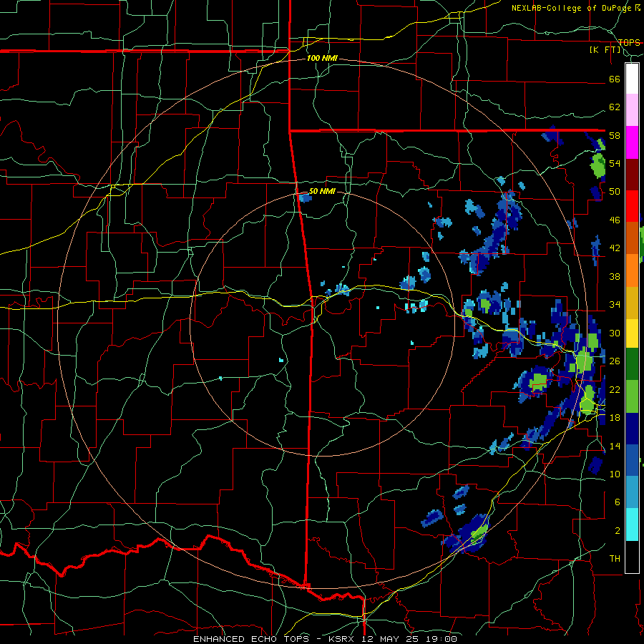Click the [K FT] units label
644x644 pixels.
point(605,50)
